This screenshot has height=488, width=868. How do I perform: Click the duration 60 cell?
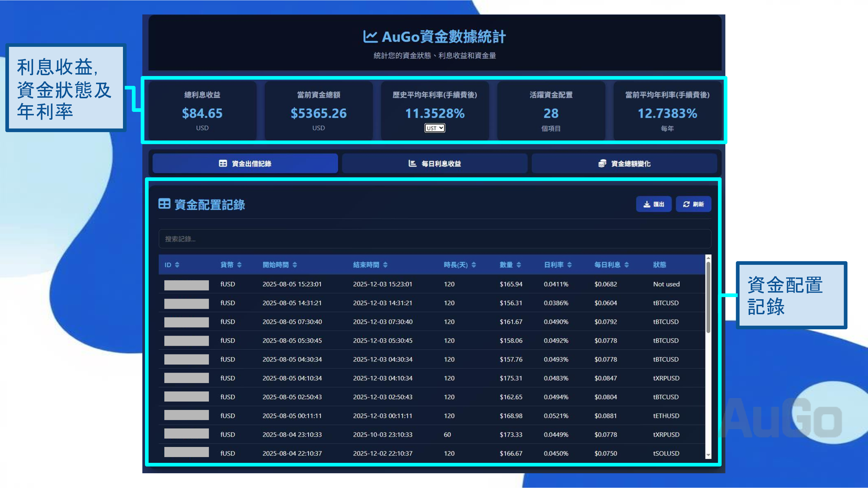pyautogui.click(x=447, y=435)
